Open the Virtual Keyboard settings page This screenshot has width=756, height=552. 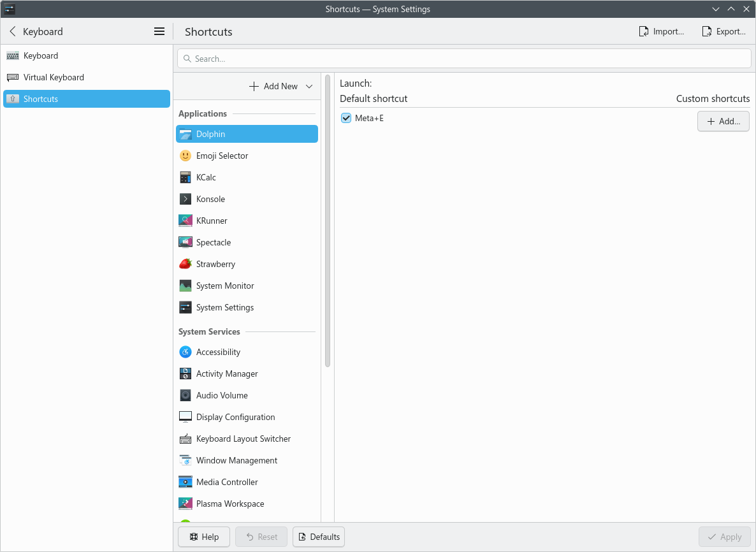[87, 78]
